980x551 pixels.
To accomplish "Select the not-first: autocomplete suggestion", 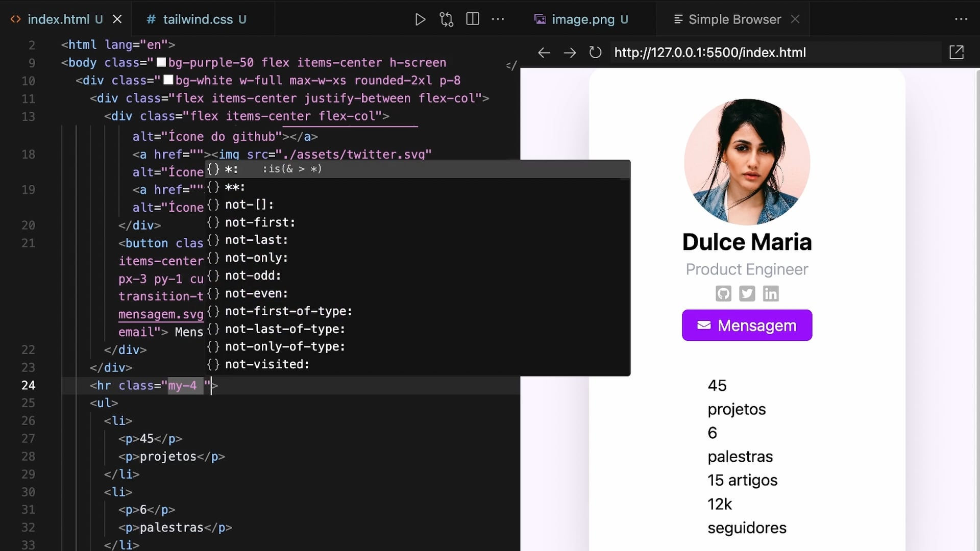I will (260, 222).
